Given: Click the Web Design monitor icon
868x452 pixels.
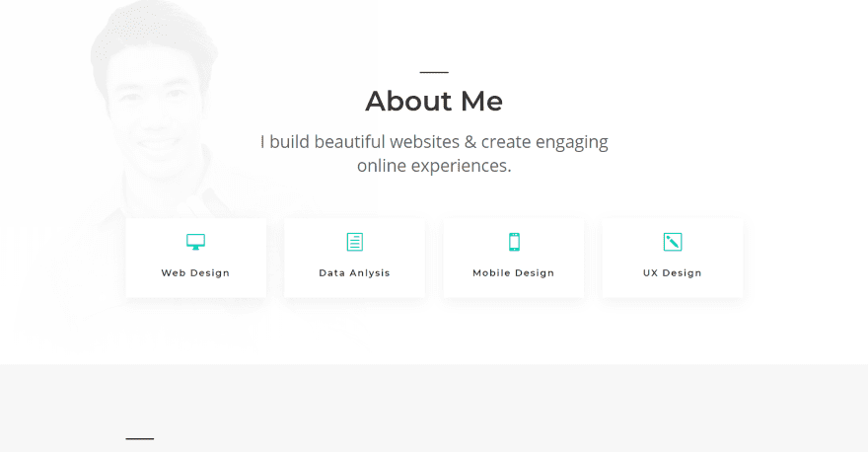Looking at the screenshot, I should click(195, 242).
